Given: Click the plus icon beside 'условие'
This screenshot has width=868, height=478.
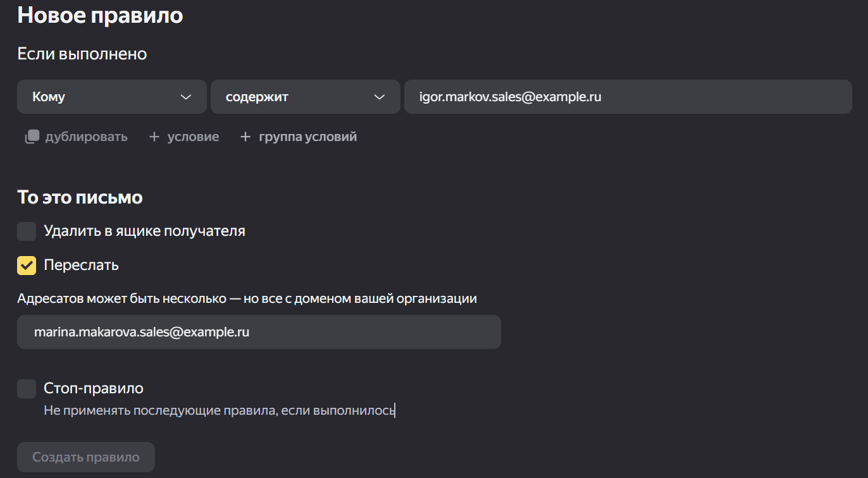Looking at the screenshot, I should pyautogui.click(x=154, y=137).
